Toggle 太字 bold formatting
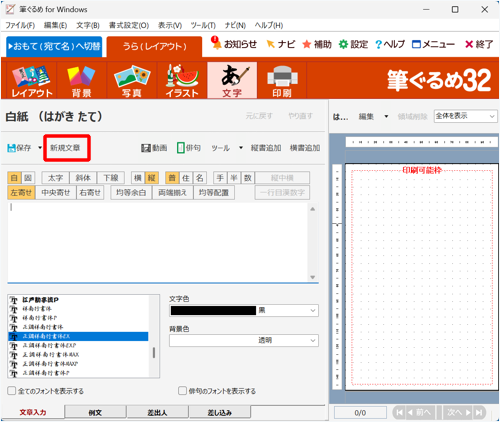The width and height of the screenshot is (500, 422). [55, 178]
